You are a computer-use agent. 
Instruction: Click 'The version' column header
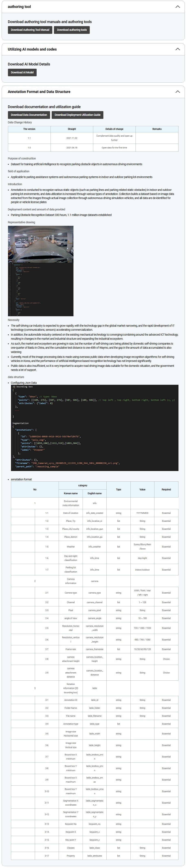[29, 129]
